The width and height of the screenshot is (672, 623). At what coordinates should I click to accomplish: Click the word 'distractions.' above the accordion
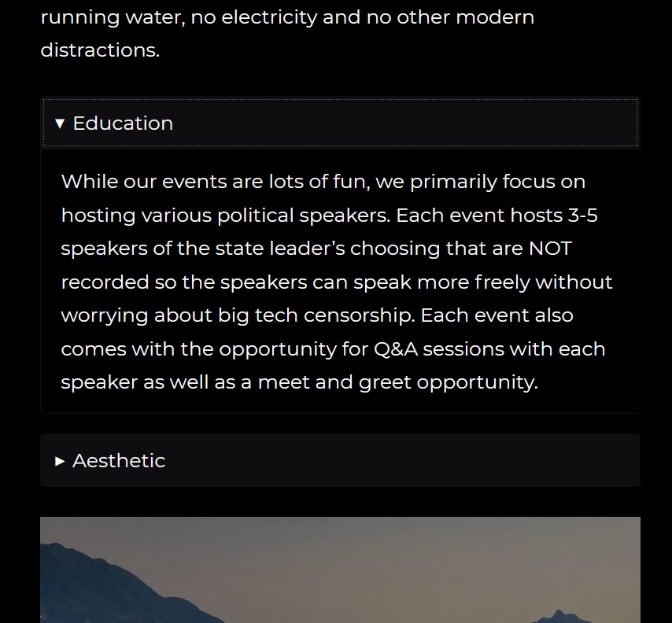coord(100,50)
